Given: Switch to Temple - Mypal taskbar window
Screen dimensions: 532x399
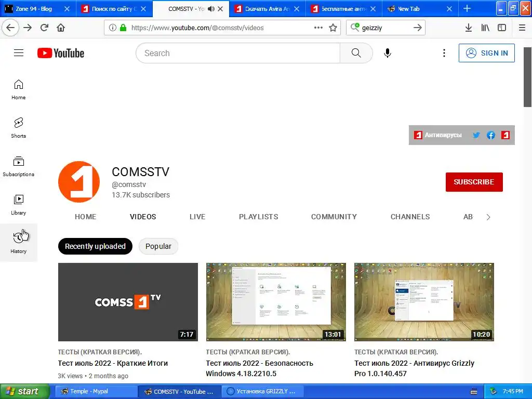Looking at the screenshot, I should [96, 391].
